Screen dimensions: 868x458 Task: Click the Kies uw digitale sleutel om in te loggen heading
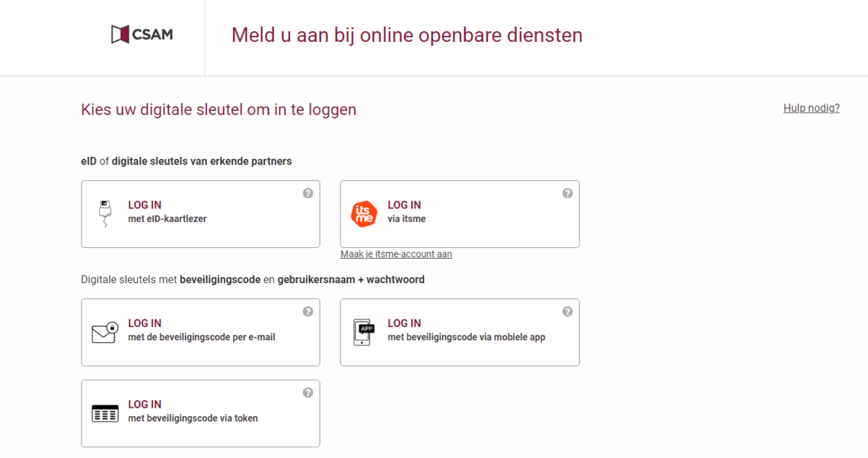pos(219,110)
